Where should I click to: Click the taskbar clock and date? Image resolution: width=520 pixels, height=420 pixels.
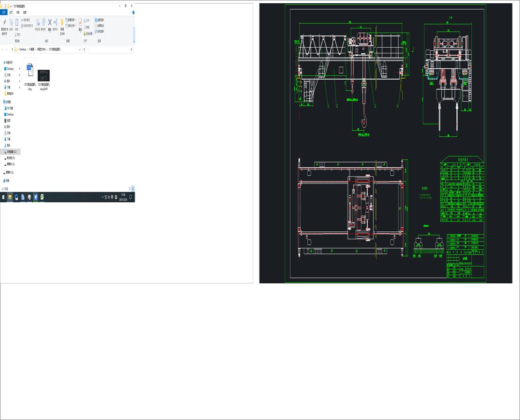coord(123,197)
